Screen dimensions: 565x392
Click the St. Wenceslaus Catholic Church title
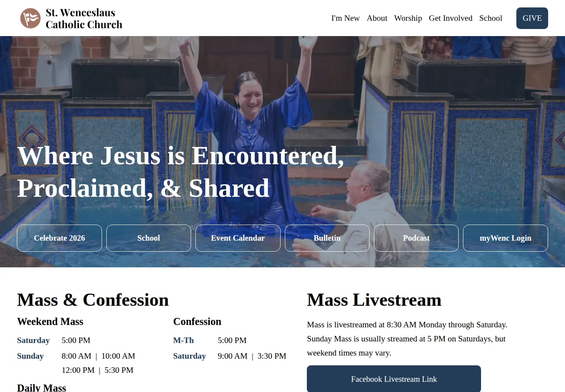point(84,18)
